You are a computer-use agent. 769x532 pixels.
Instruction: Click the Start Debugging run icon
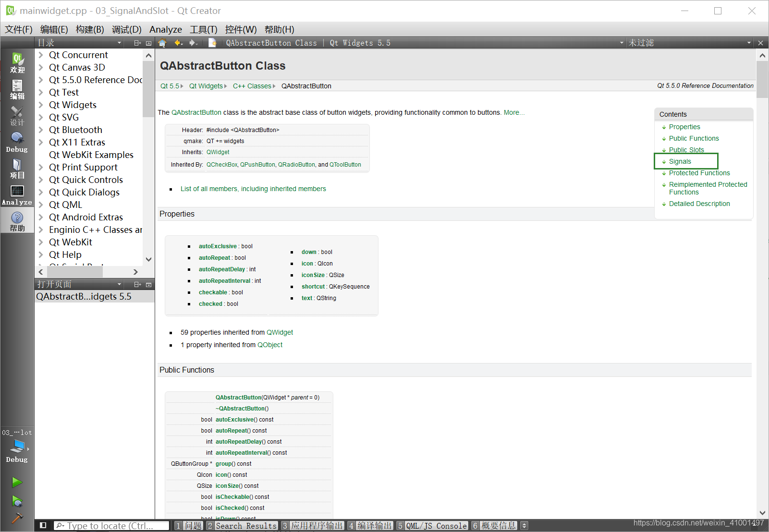pyautogui.click(x=17, y=501)
